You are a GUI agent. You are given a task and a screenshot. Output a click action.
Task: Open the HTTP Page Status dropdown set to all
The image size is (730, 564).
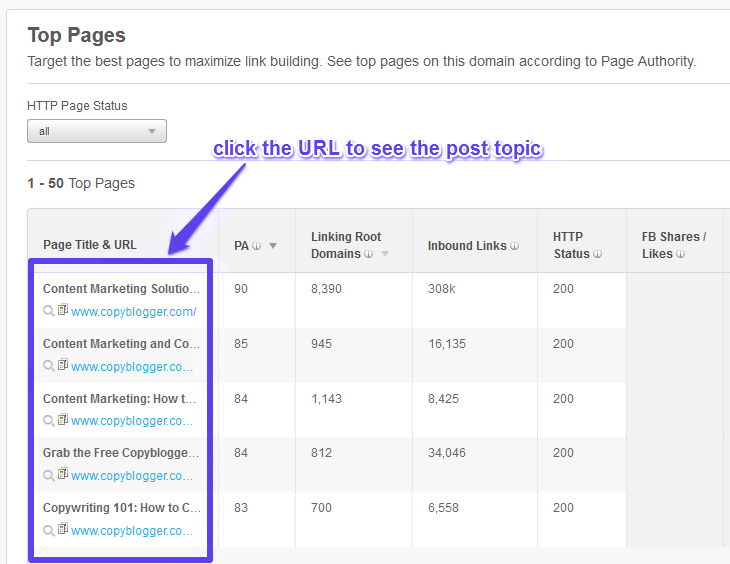[x=97, y=131]
